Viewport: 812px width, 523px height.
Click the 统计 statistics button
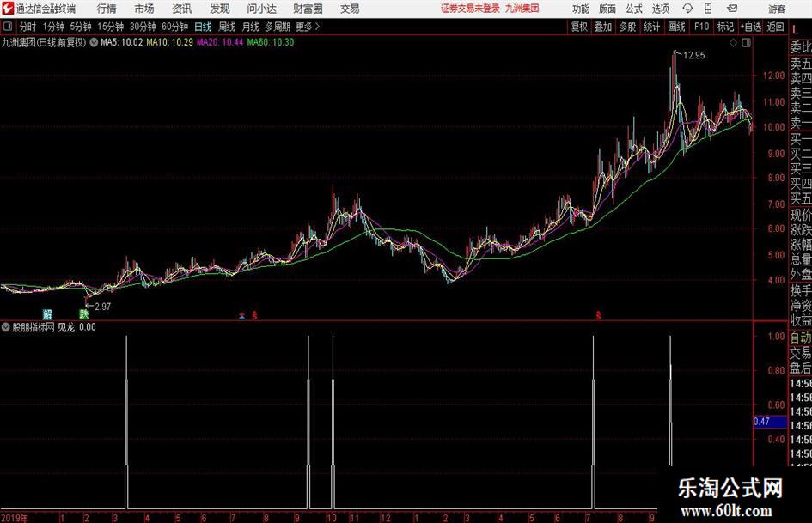click(652, 27)
